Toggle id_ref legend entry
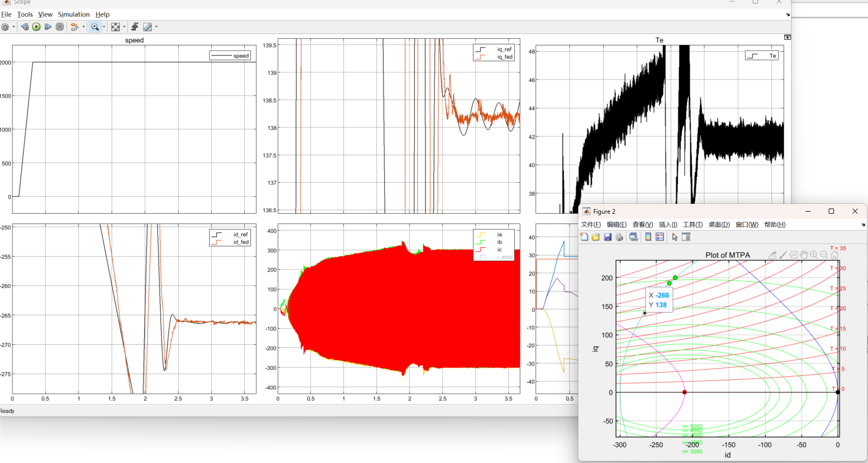The width and height of the screenshot is (868, 463). coord(230,234)
